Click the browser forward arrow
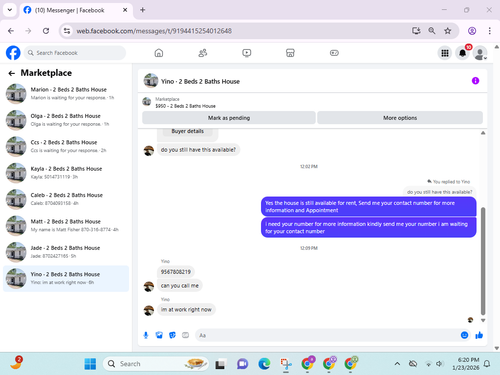This screenshot has width=500, height=375. tap(28, 31)
